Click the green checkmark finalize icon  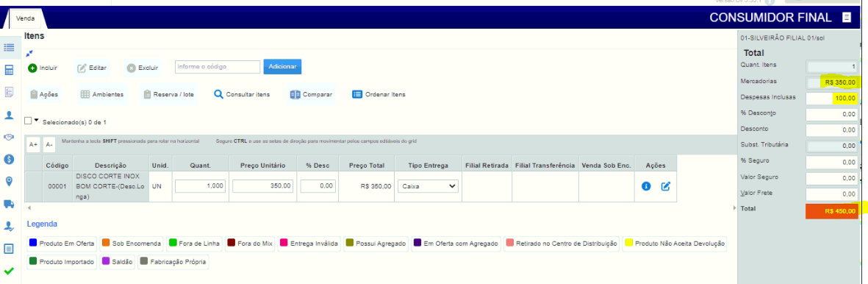9,271
